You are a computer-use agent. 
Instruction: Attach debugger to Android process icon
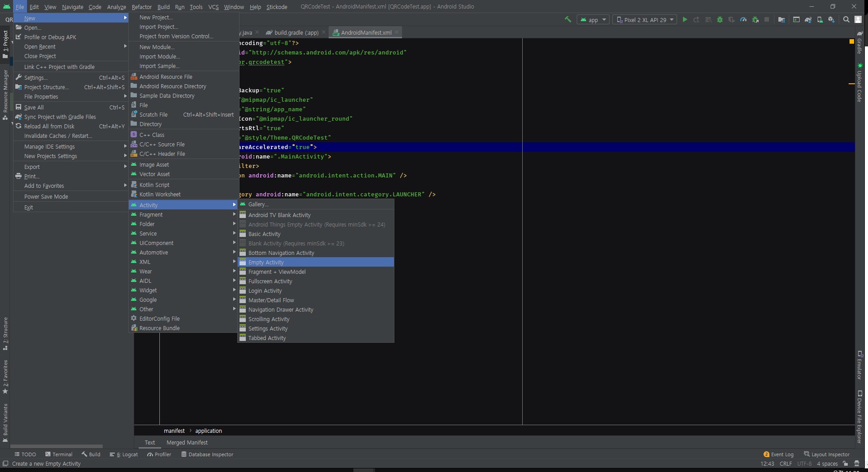point(755,19)
